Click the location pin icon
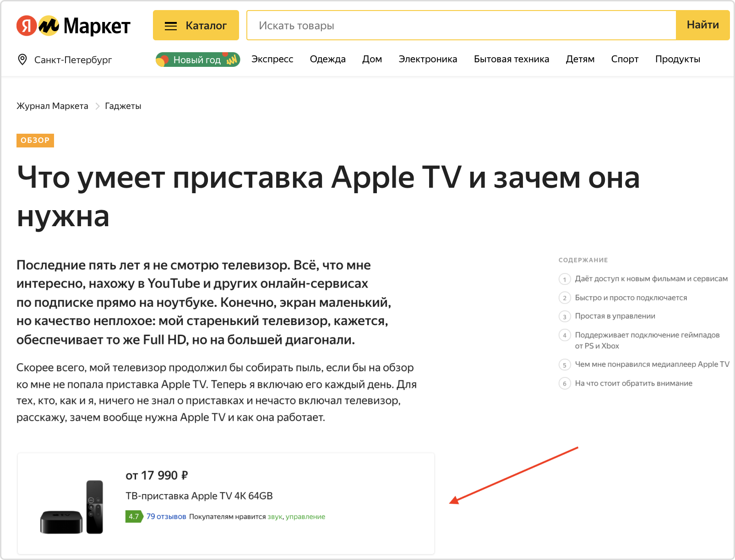735x560 pixels. click(x=22, y=60)
